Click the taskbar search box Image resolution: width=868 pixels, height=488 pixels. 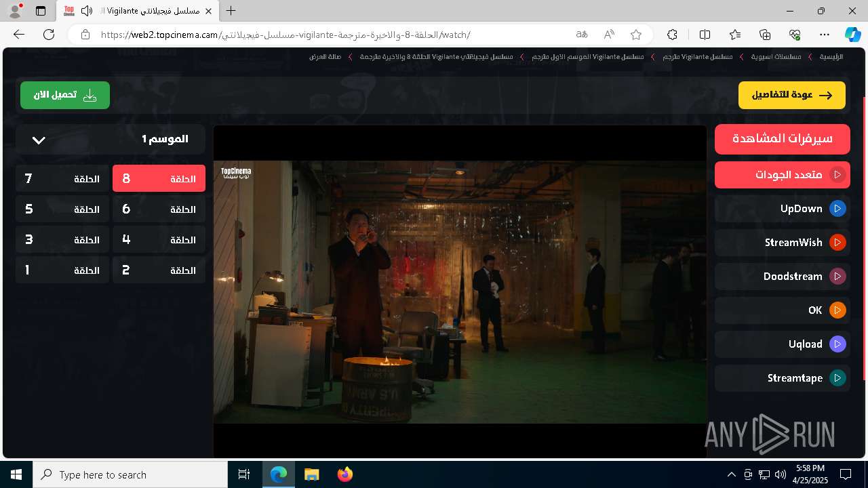pos(130,474)
